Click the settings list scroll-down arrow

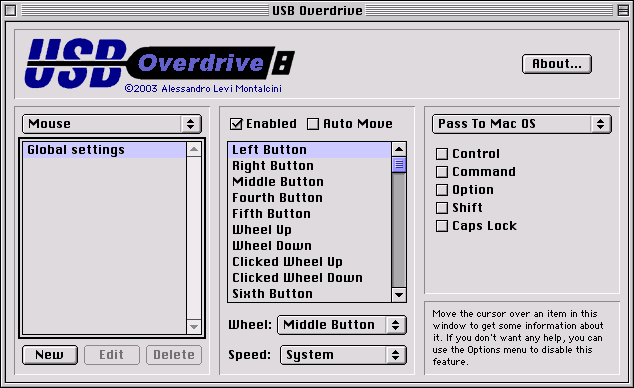[194, 326]
